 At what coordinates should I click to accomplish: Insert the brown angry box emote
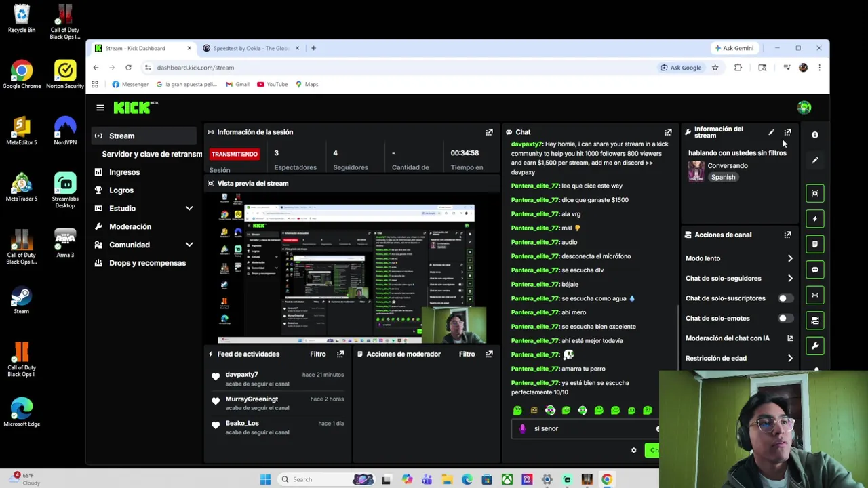point(534,410)
